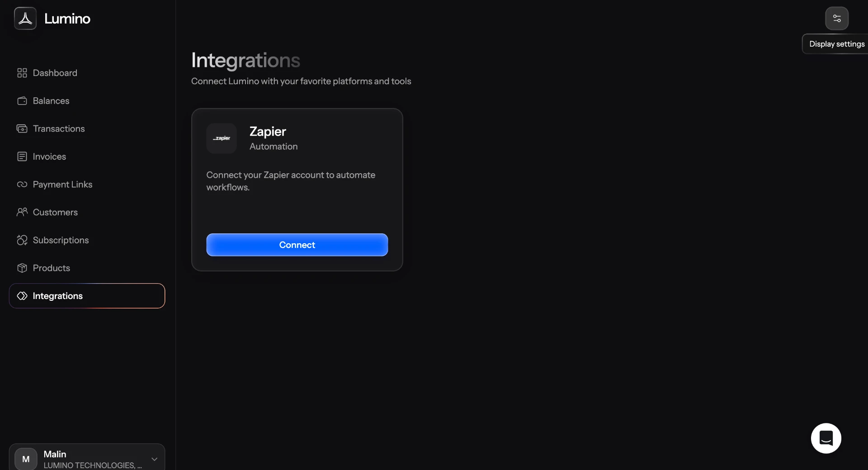Image resolution: width=868 pixels, height=470 pixels.
Task: Click the Malin account name
Action: [55, 454]
